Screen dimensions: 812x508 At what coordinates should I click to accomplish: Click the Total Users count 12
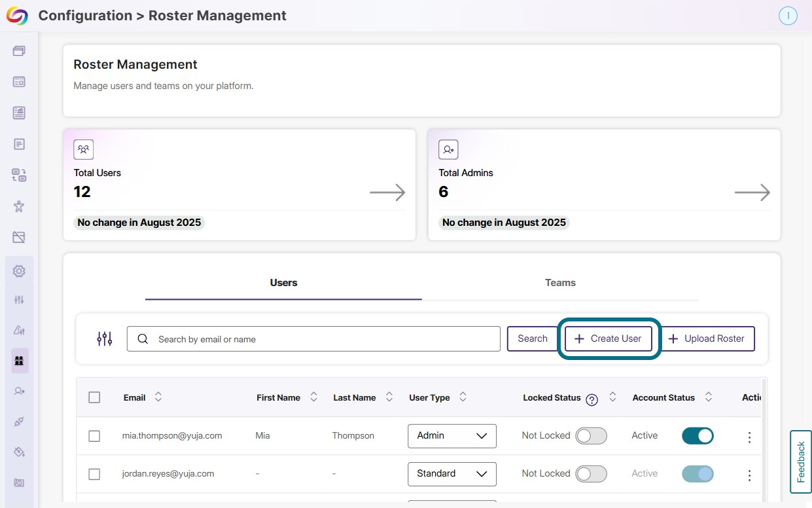pyautogui.click(x=82, y=192)
